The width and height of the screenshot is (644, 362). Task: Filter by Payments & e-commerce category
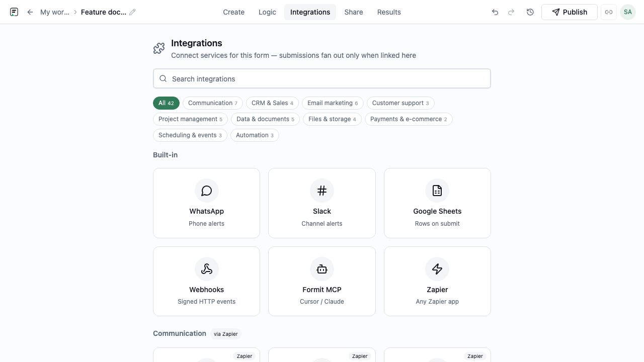pyautogui.click(x=409, y=119)
